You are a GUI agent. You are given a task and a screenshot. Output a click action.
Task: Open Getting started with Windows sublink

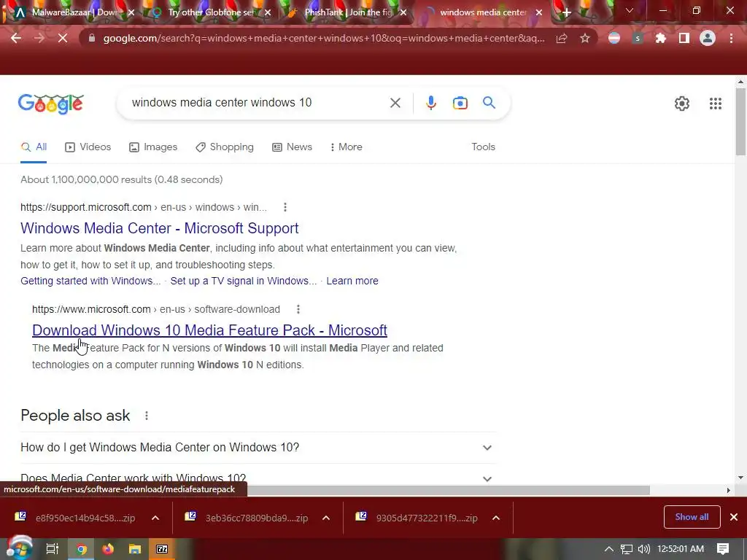tap(90, 281)
